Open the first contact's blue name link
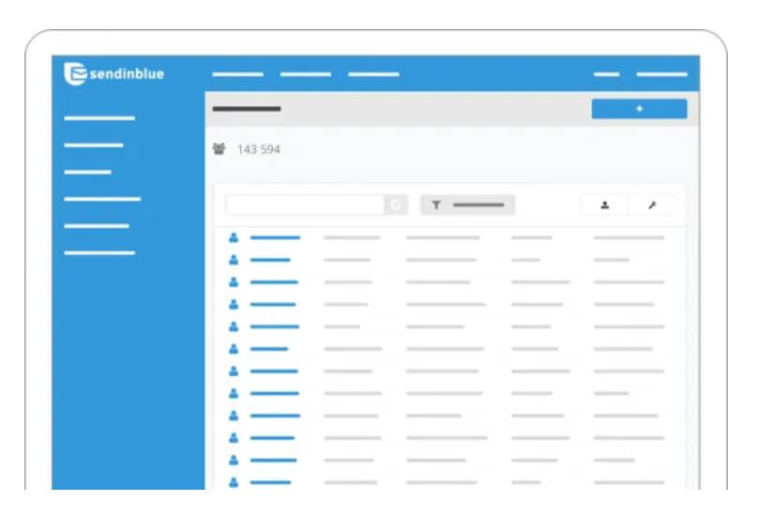This screenshot has width=772, height=532. [275, 237]
